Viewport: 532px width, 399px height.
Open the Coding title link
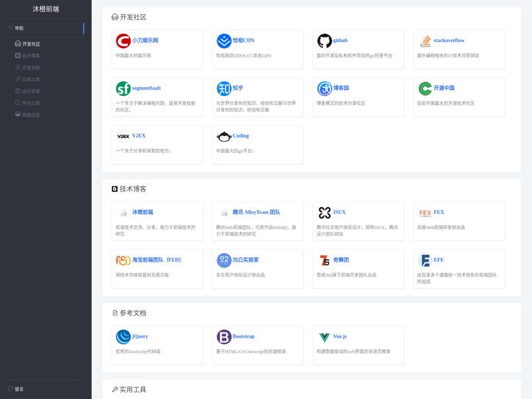(x=241, y=136)
